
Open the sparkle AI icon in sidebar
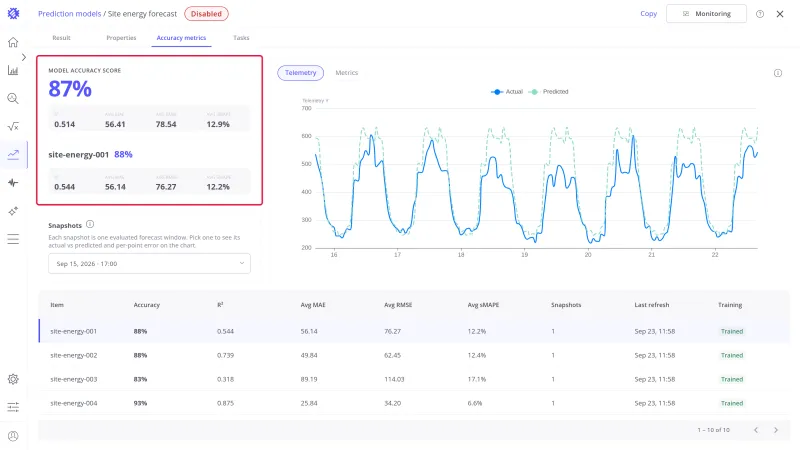(13, 211)
